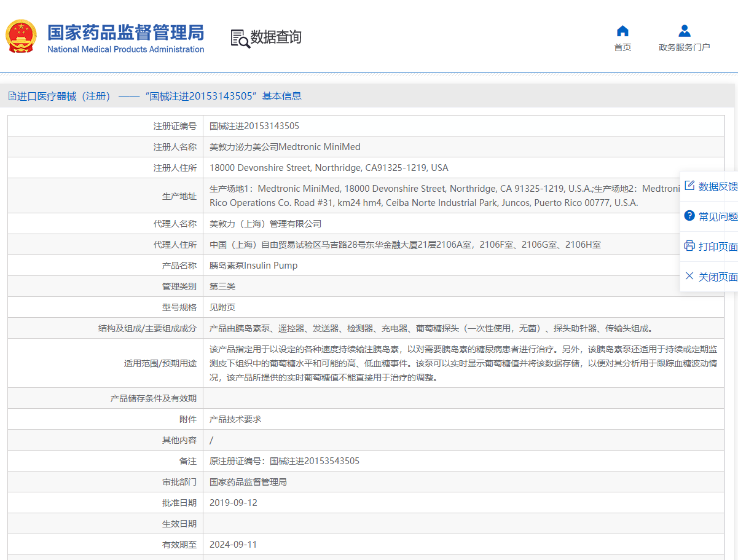This screenshot has height=560, width=738.
Task: Click the 生产地址 row label
Action: pos(179,196)
